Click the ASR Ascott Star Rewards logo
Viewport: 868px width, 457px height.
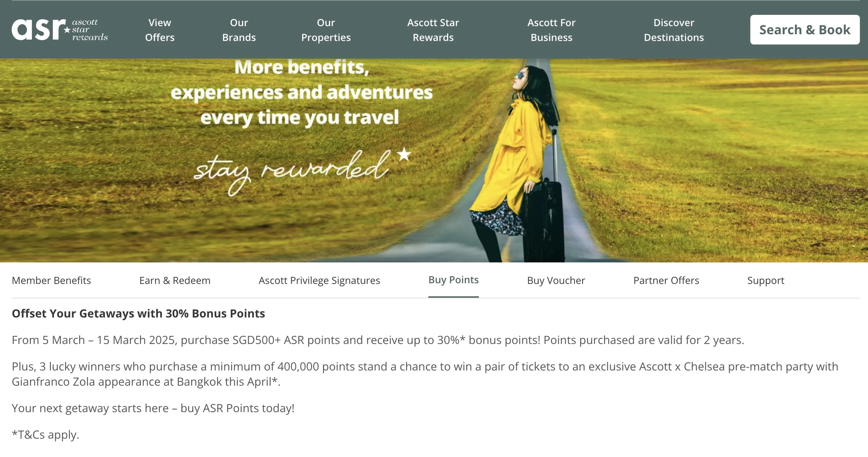click(59, 30)
